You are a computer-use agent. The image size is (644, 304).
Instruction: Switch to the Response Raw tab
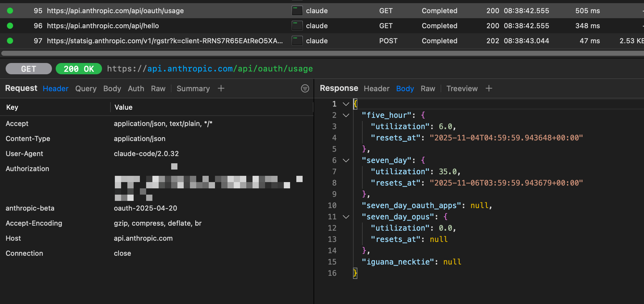428,89
